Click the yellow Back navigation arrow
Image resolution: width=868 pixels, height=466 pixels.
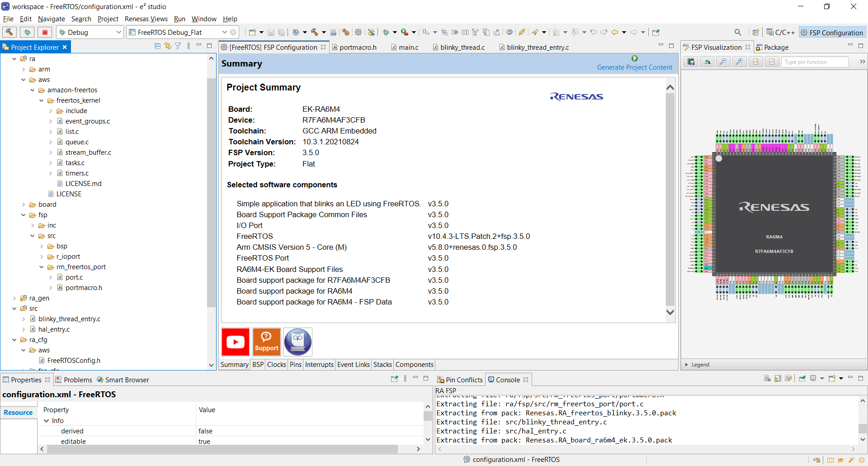(614, 32)
